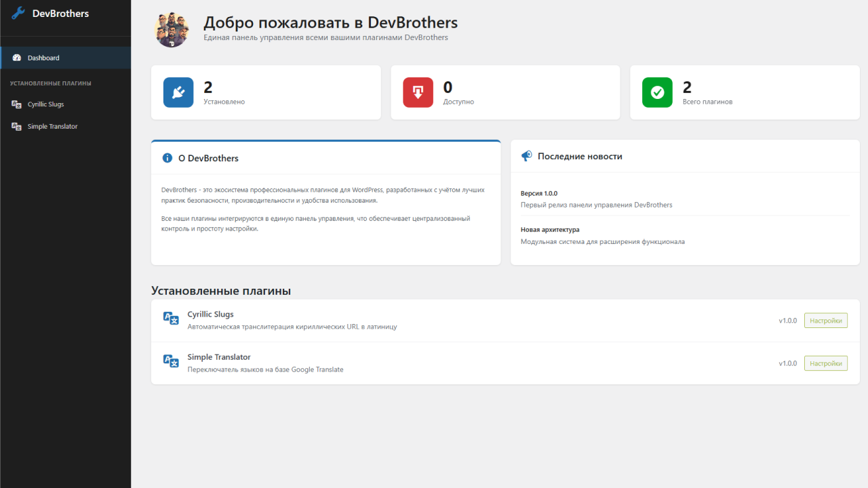Click the Cyrillic Slugs plugin row icon
This screenshot has height=488, width=868.
[171, 318]
